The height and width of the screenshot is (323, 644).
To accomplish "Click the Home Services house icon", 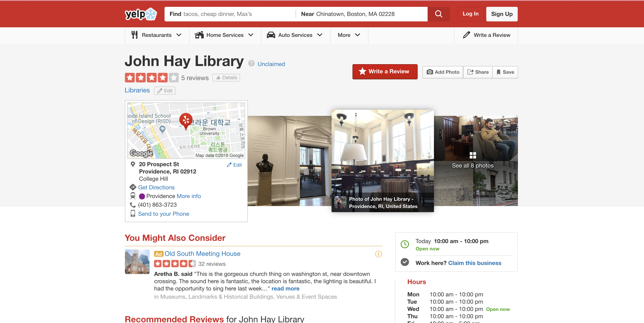I will click(x=199, y=35).
